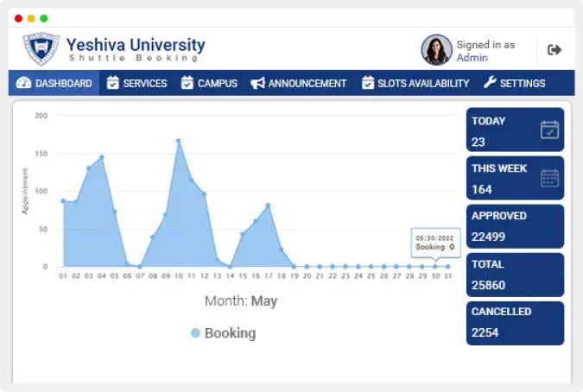Click the wrench icon beside Settings
The width and height of the screenshot is (583, 392).
point(489,84)
